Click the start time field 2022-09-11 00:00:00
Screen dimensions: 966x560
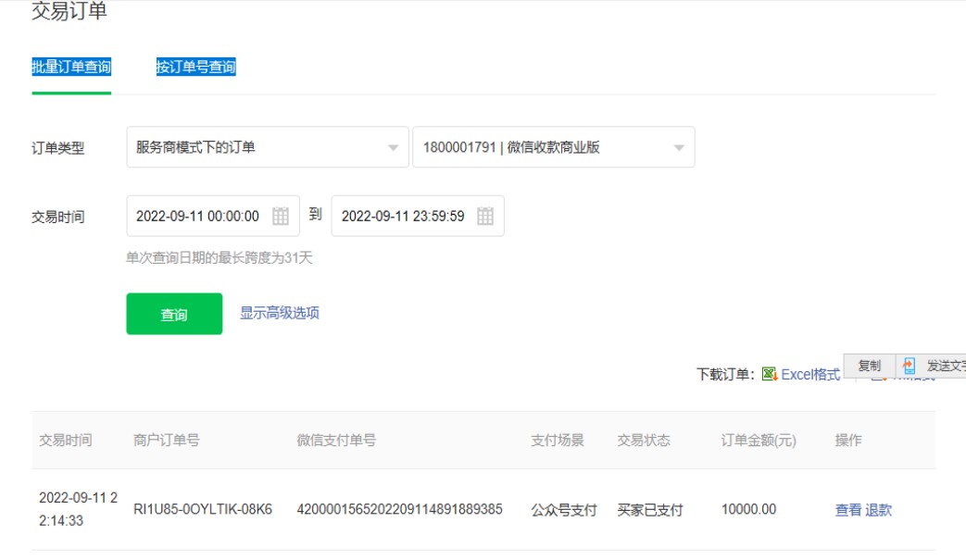click(x=198, y=217)
